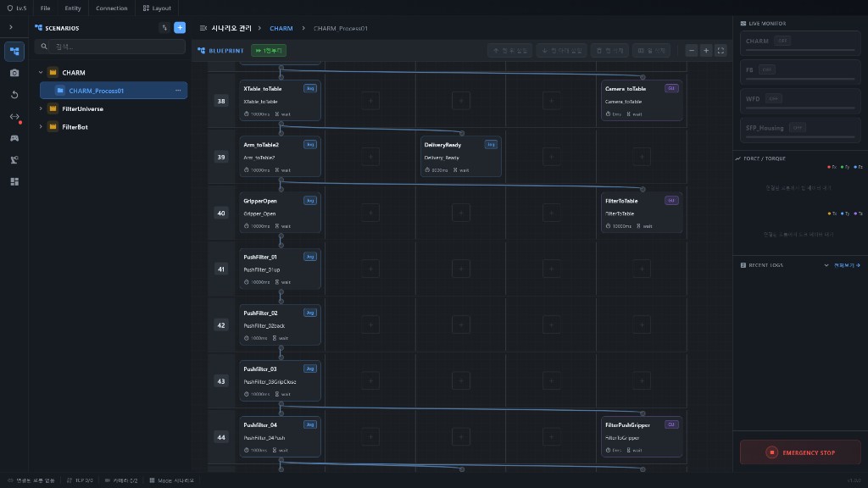This screenshot has height=488, width=868.
Task: Open the File menu
Action: coord(46,8)
